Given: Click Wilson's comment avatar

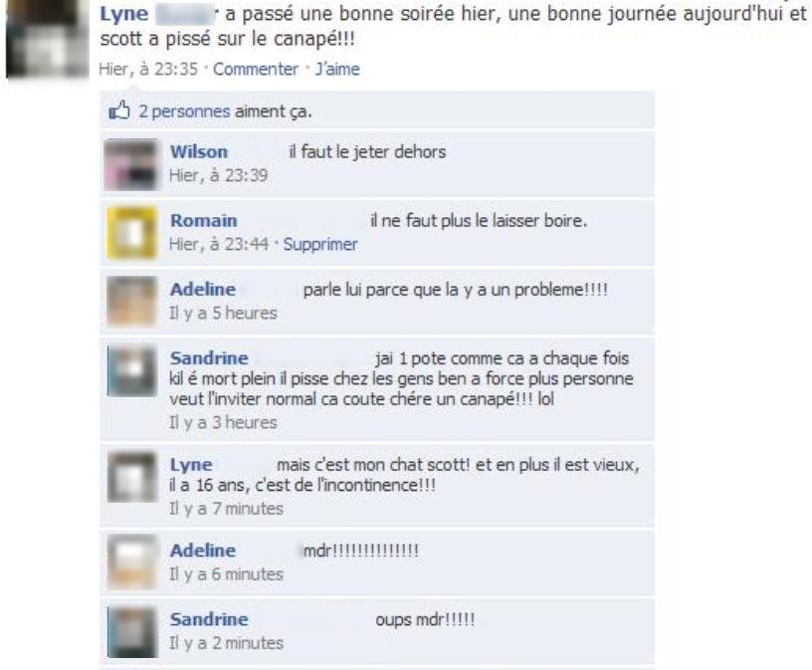Looking at the screenshot, I should (x=130, y=165).
